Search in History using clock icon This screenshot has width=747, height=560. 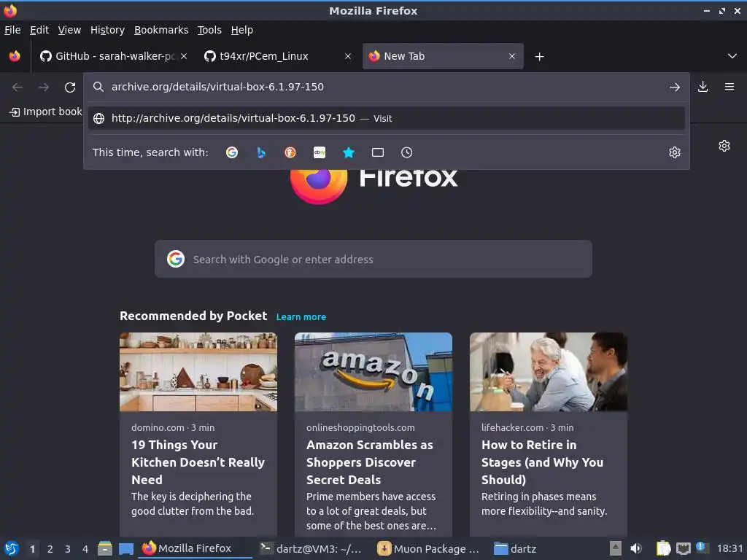pyautogui.click(x=406, y=152)
